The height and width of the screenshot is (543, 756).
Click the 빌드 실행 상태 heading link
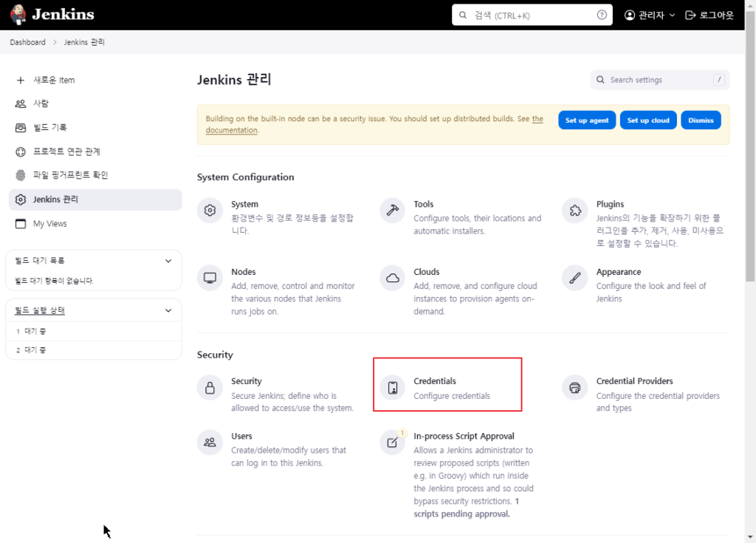tap(40, 311)
